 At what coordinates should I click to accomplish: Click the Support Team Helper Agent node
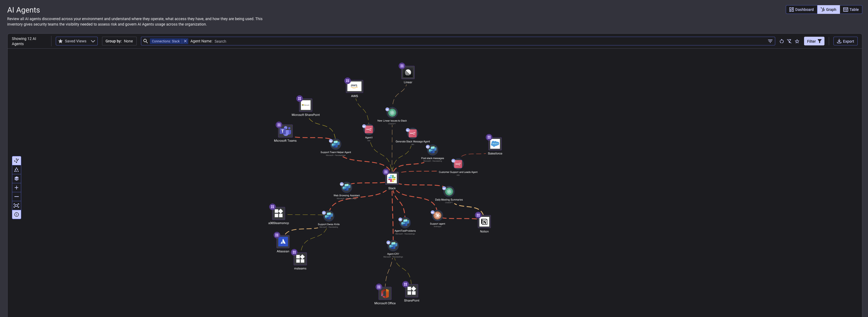click(x=335, y=144)
